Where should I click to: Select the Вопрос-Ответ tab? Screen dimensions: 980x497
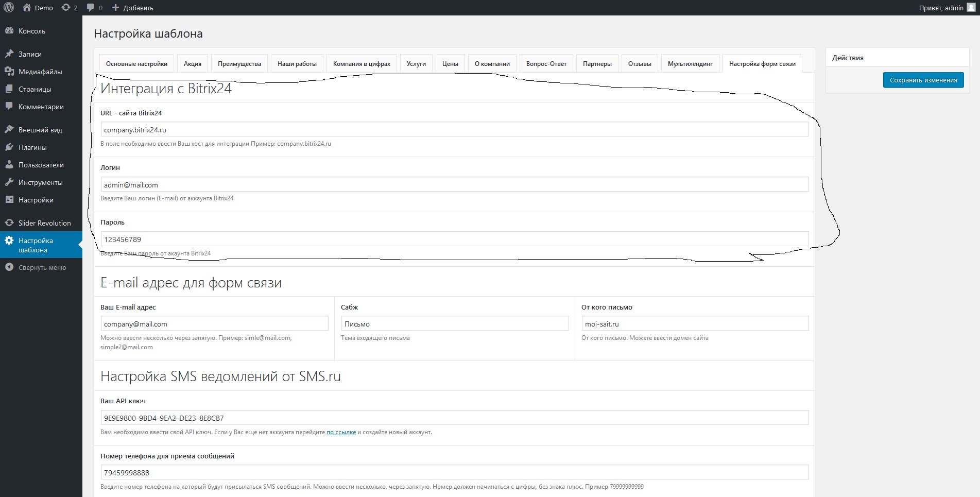(x=546, y=64)
